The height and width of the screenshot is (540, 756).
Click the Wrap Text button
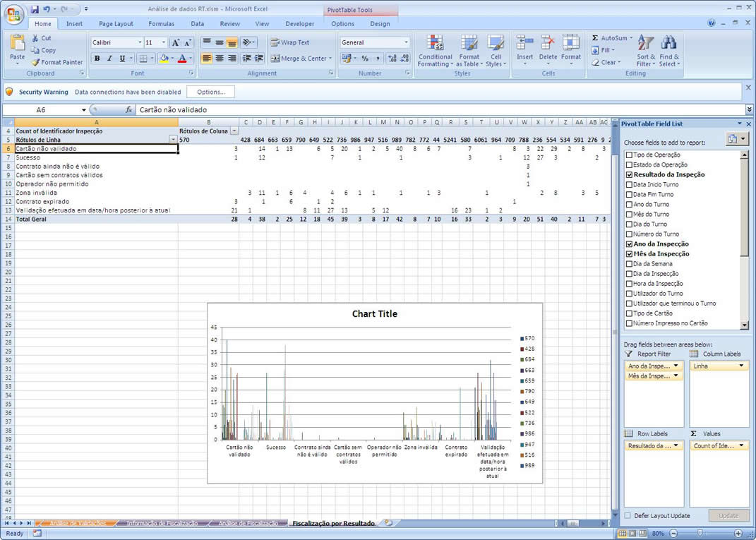click(290, 42)
